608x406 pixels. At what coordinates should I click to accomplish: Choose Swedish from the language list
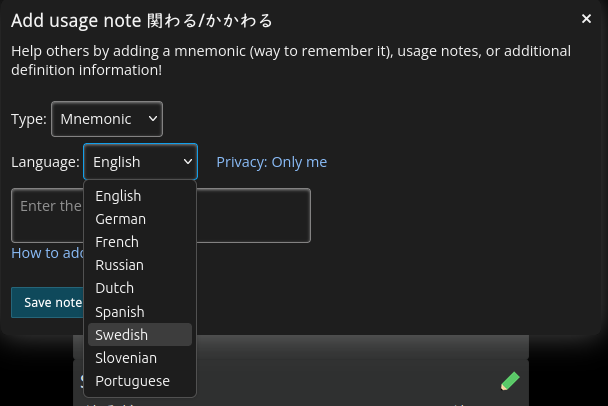tap(140, 335)
